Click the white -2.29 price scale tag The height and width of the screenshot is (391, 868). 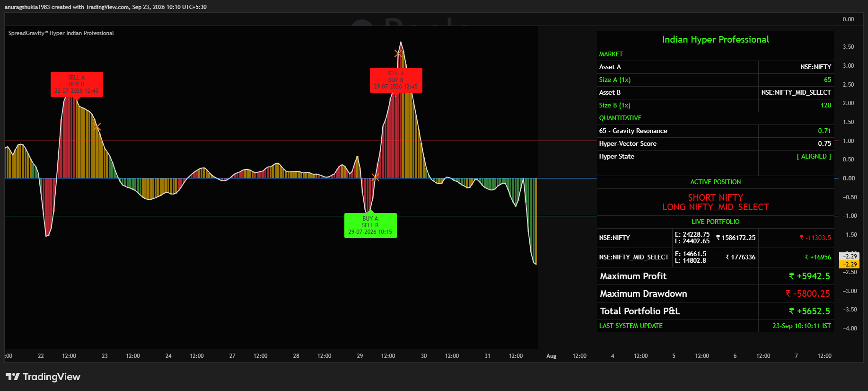click(x=849, y=256)
